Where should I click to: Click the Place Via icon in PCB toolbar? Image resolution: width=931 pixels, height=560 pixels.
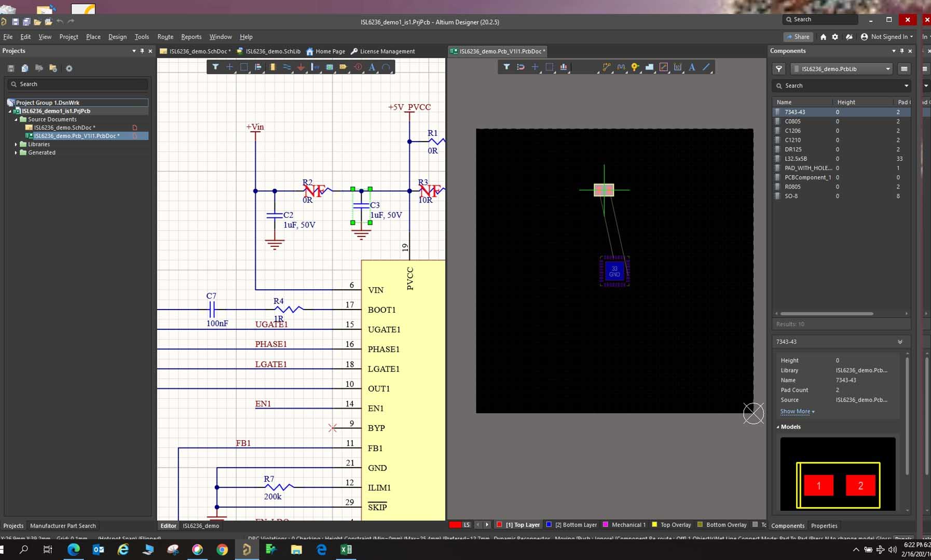(x=635, y=67)
